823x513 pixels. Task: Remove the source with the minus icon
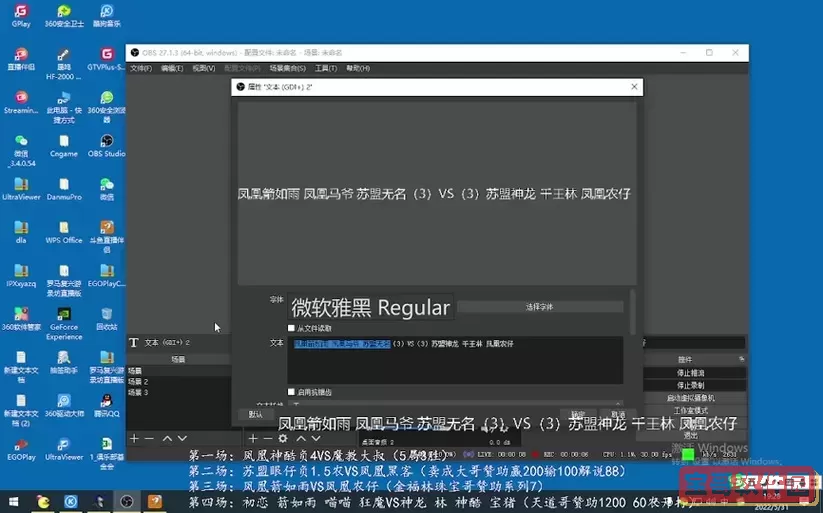coord(268,438)
